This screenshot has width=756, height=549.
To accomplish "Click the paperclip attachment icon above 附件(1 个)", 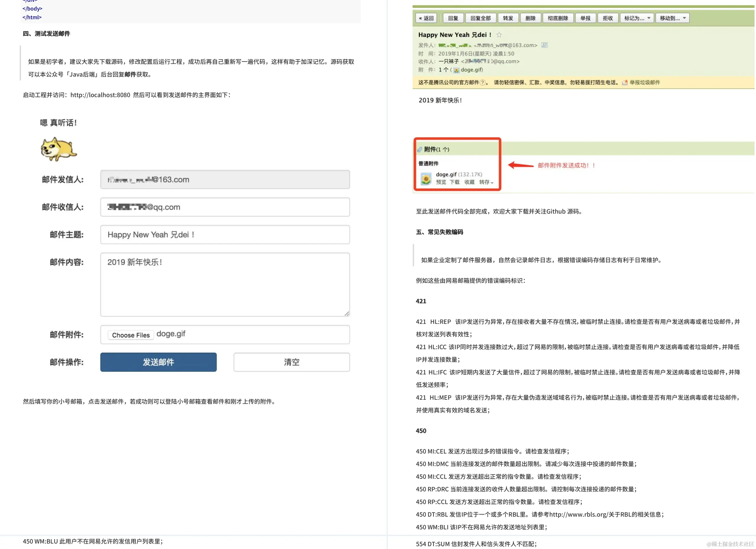I will point(420,150).
